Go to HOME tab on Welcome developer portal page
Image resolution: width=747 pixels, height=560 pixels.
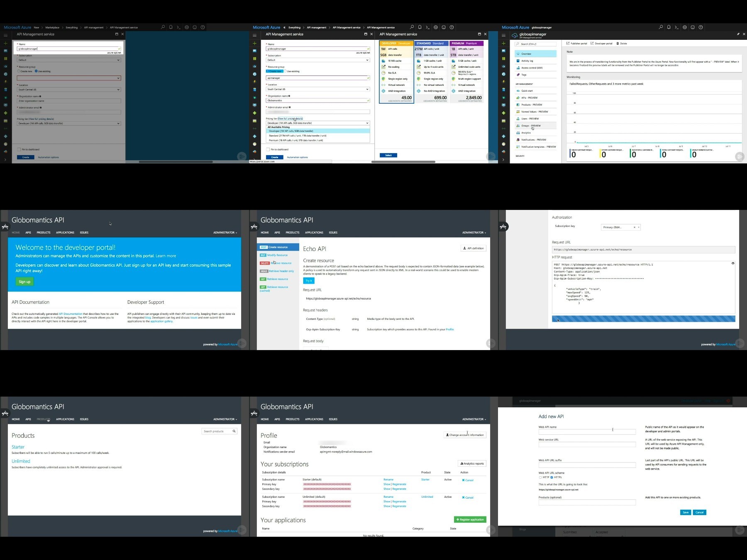point(16,233)
